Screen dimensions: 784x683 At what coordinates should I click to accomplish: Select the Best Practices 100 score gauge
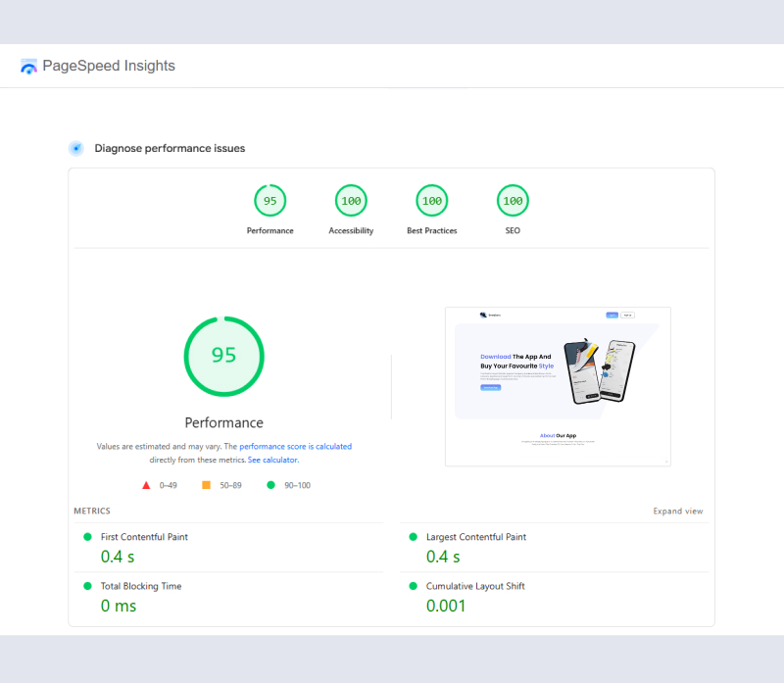pos(431,201)
